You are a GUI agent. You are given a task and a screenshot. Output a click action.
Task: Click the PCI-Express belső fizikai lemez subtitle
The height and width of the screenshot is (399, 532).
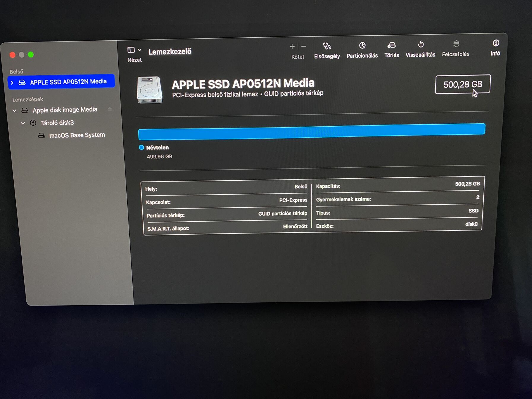tap(215, 94)
